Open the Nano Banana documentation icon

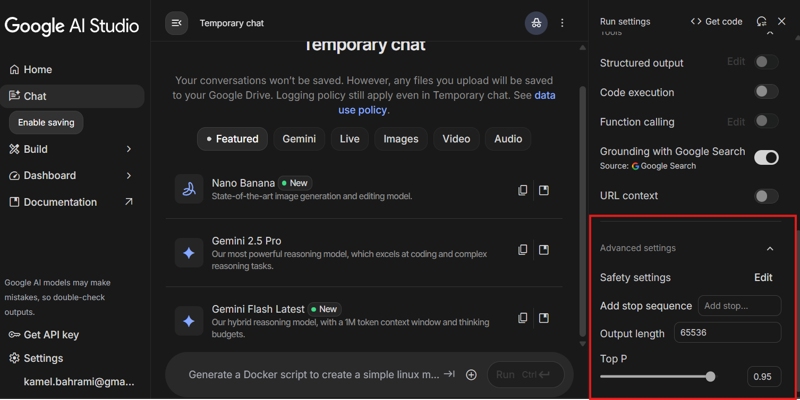(x=544, y=190)
